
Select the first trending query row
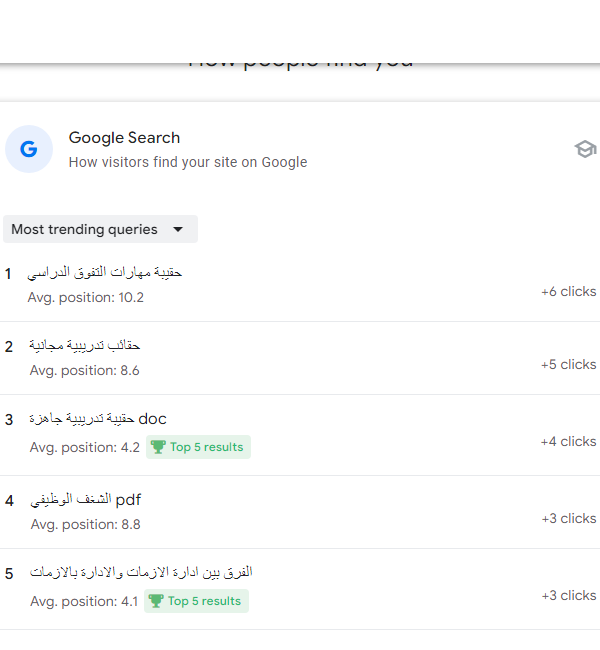pyautogui.click(x=300, y=285)
